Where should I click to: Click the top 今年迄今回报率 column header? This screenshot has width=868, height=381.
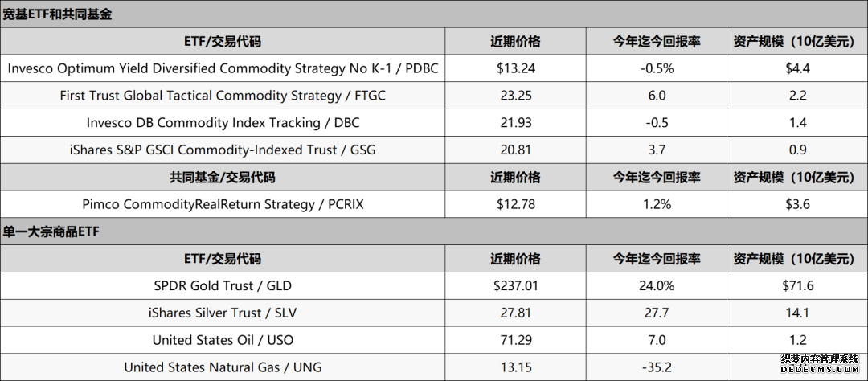(657, 42)
